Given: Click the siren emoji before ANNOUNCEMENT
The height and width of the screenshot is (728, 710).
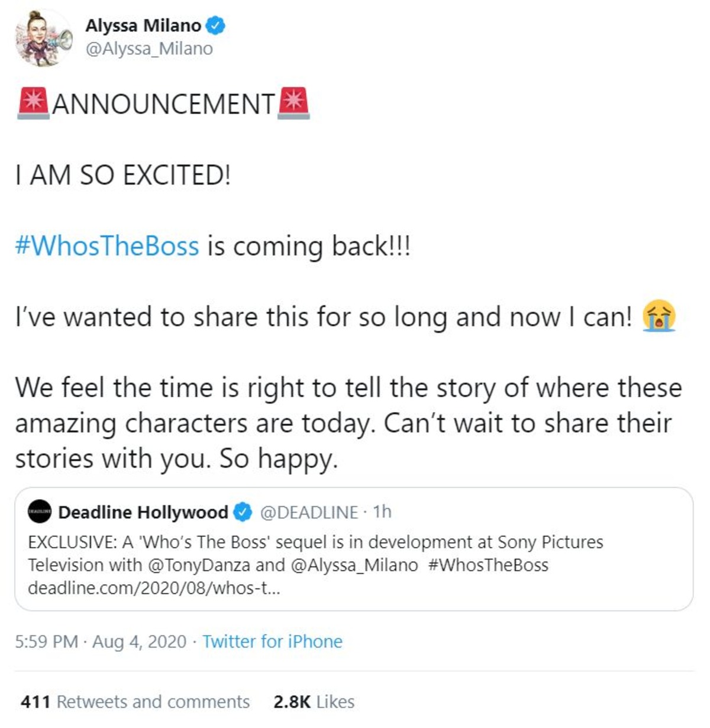Looking at the screenshot, I should coord(33,103).
